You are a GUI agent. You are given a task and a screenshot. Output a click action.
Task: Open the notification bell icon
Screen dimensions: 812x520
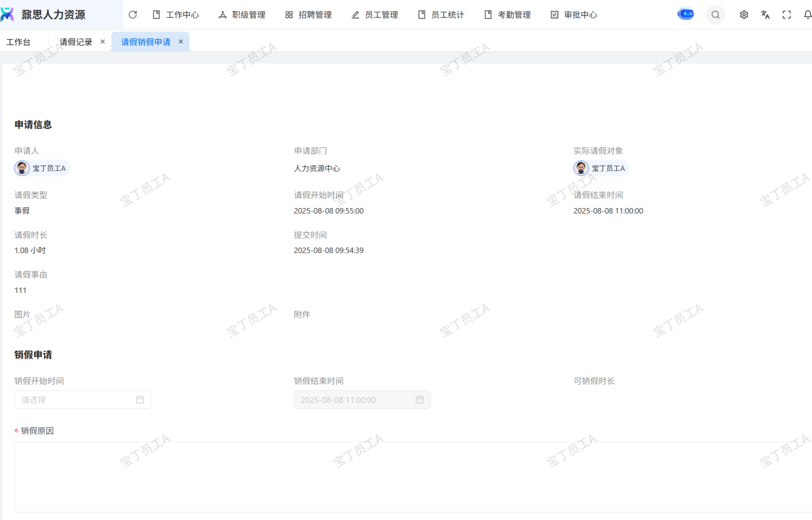808,15
